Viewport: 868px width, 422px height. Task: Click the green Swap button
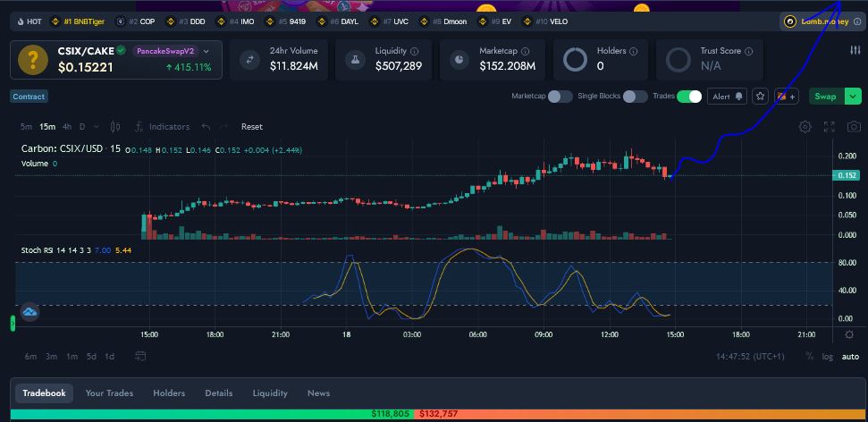click(826, 97)
